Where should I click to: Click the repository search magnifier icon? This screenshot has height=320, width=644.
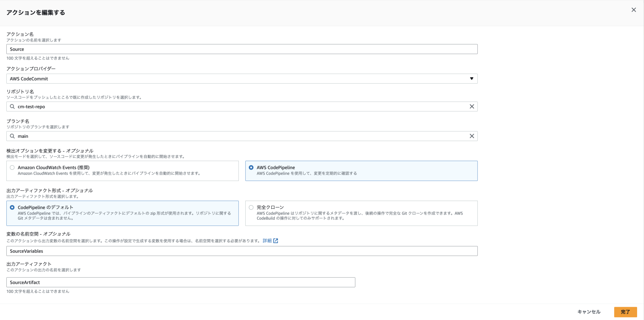pos(12,107)
